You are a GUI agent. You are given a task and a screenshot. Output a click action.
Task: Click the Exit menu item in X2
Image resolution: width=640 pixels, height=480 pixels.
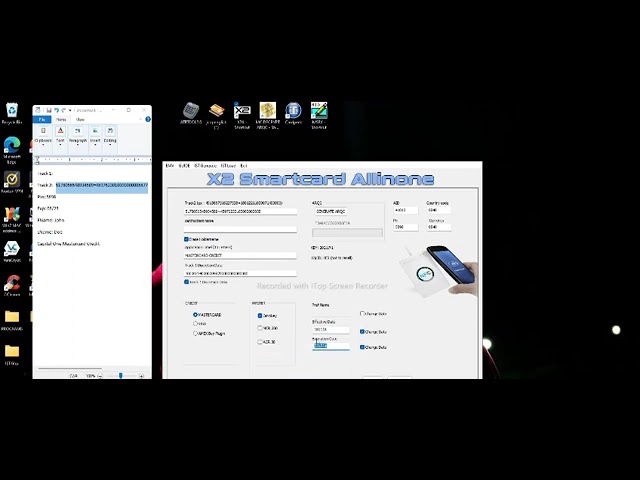pos(244,166)
